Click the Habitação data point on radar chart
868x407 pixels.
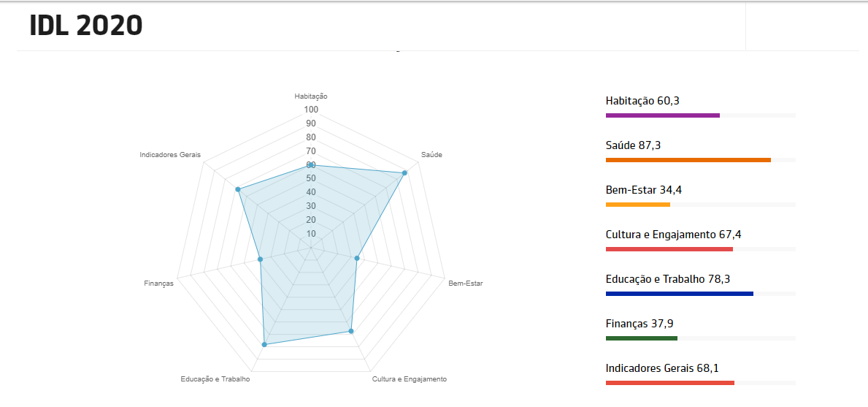pos(311,165)
